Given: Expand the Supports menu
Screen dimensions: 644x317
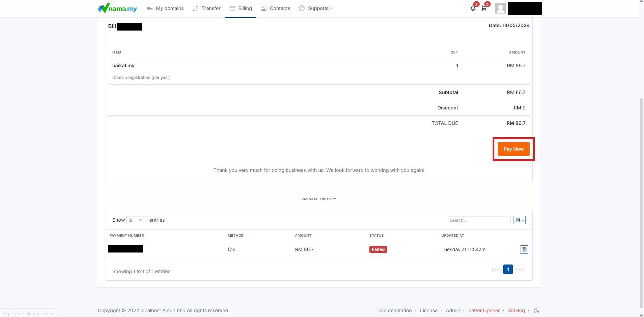Looking at the screenshot, I should coord(316,8).
